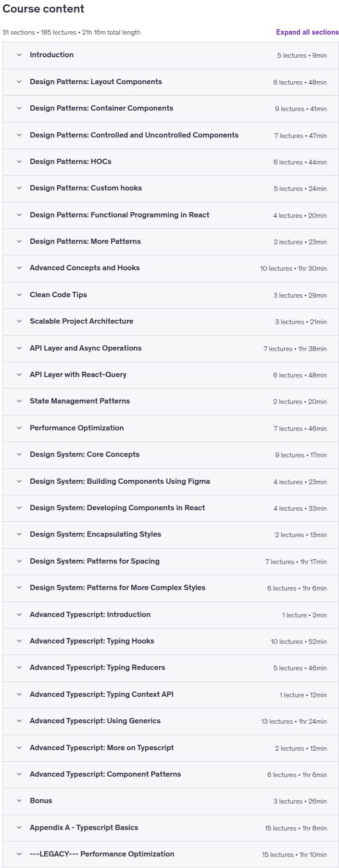Viewport: 339px width, 868px height.
Task: Expand the Introduction section chevron
Action: pos(19,55)
